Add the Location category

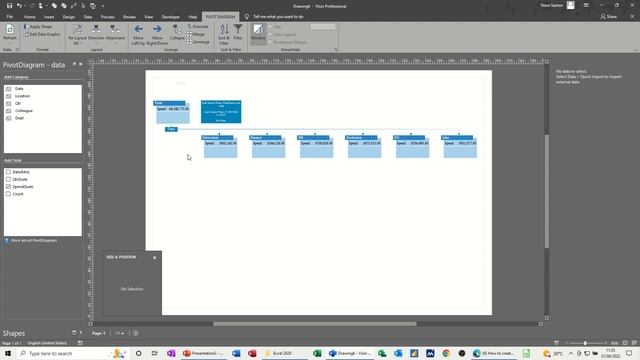(22, 96)
